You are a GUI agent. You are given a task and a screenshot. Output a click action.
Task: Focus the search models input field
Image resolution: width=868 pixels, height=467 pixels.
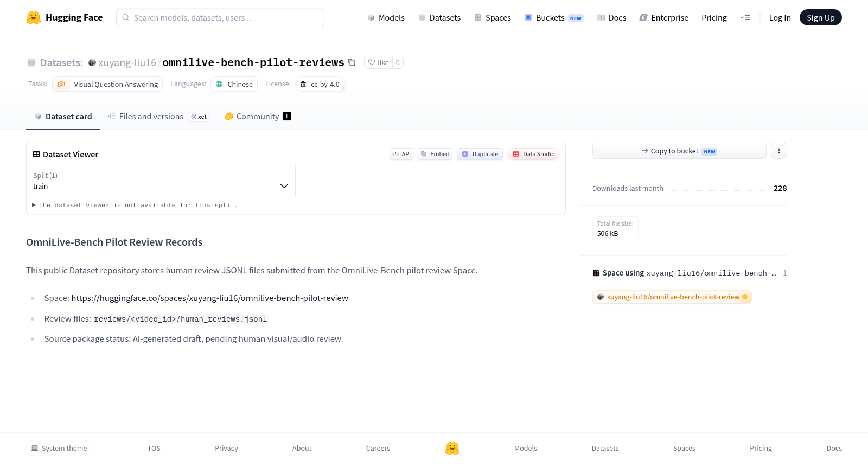coord(220,17)
